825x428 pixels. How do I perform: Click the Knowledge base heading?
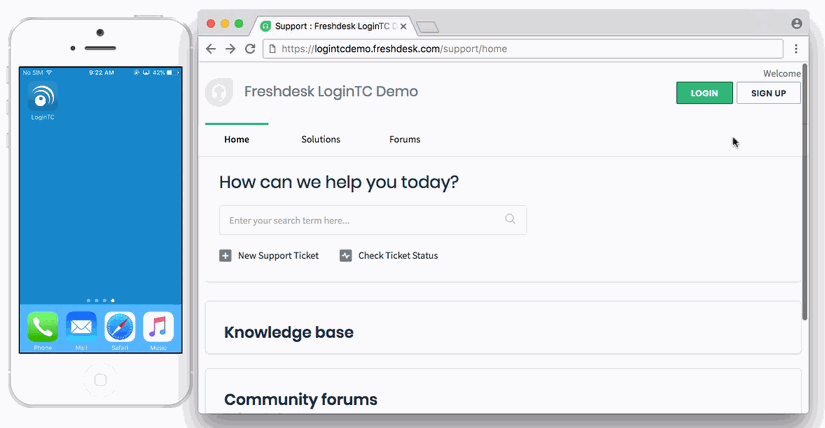(x=289, y=332)
